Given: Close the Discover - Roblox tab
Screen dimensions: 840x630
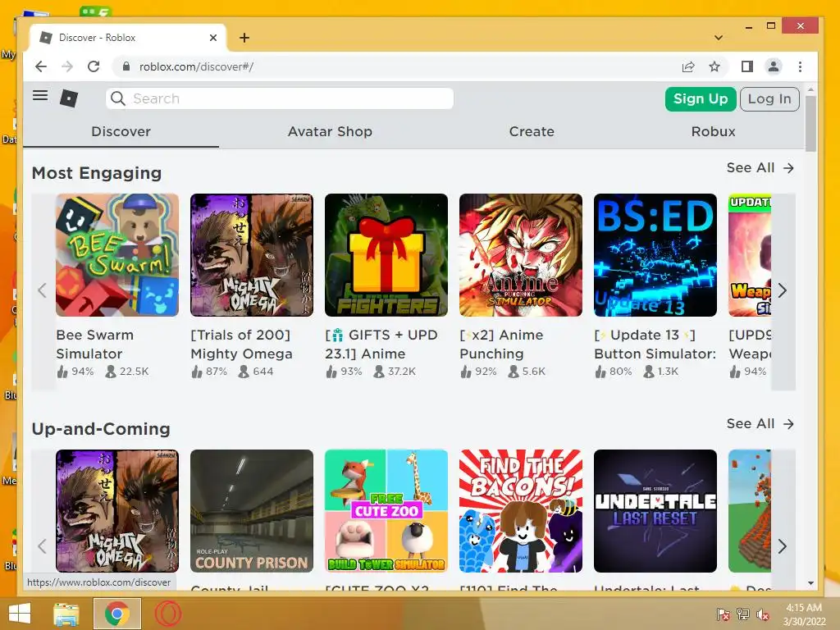Looking at the screenshot, I should [212, 38].
